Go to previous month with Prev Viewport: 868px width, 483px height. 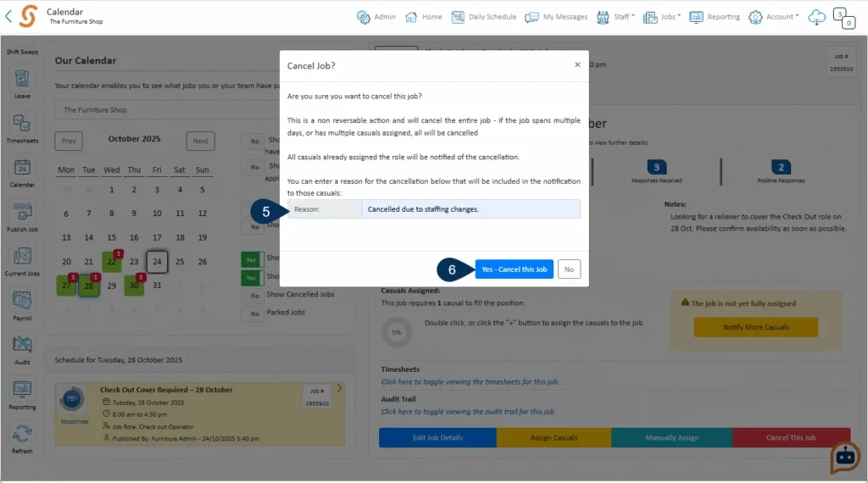69,141
